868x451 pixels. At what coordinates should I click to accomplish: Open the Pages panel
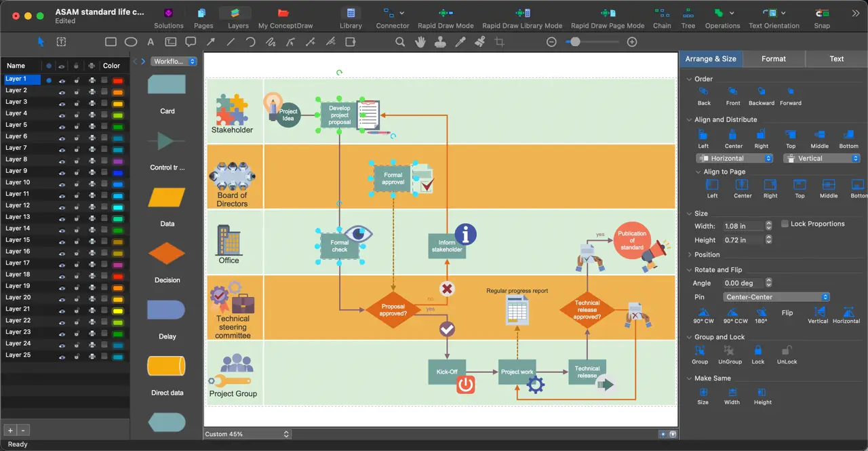pos(203,18)
